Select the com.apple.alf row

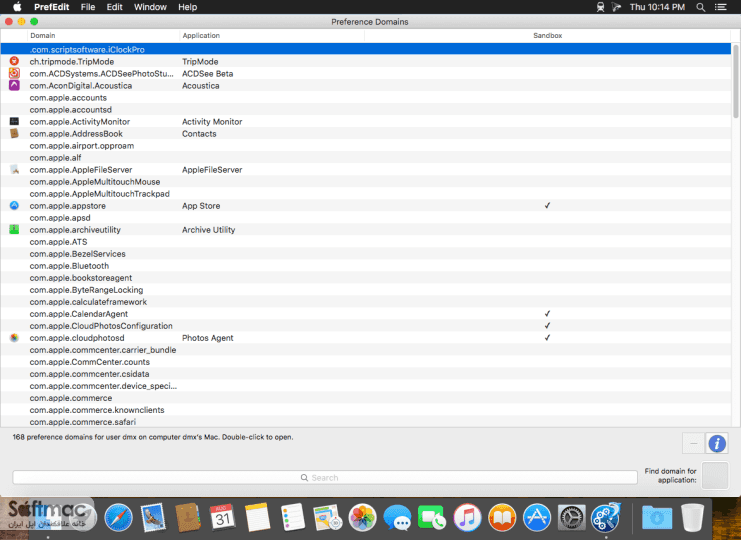pyautogui.click(x=366, y=157)
